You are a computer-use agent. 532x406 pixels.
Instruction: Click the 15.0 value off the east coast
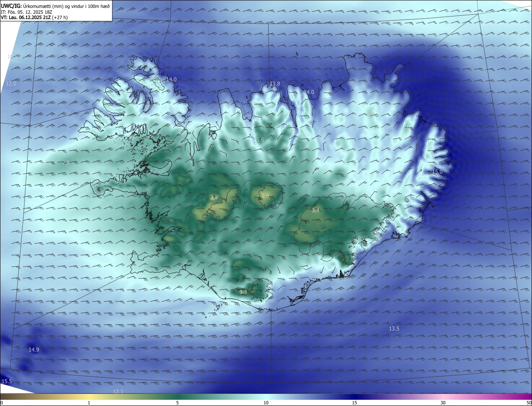[437, 171]
